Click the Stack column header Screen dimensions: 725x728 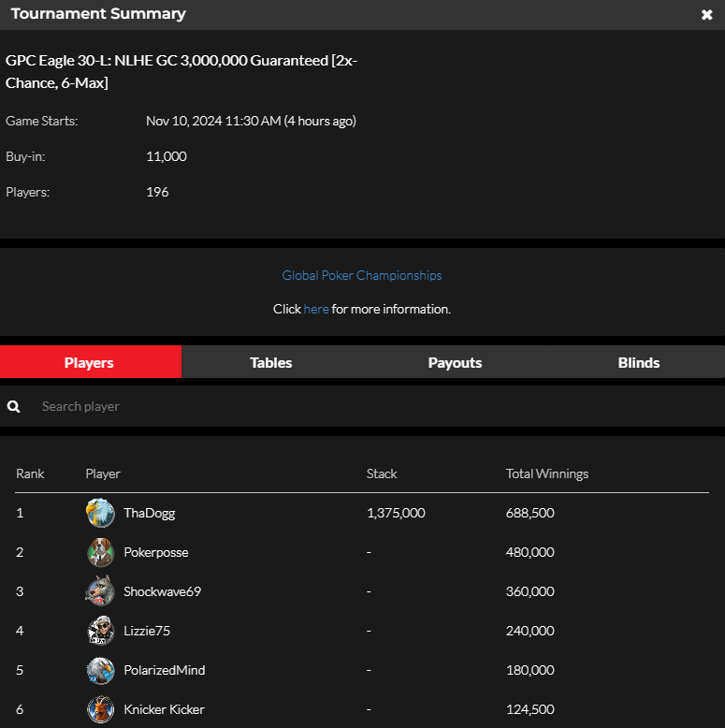click(x=382, y=473)
